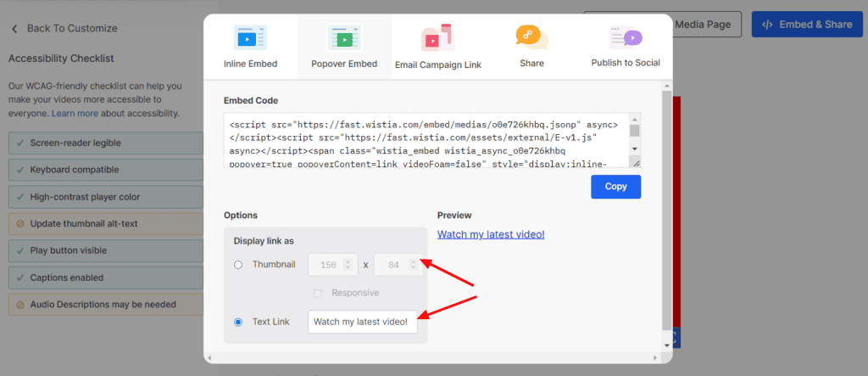Click the thumbnail width stepper arrows
The width and height of the screenshot is (868, 376).
pos(348,265)
